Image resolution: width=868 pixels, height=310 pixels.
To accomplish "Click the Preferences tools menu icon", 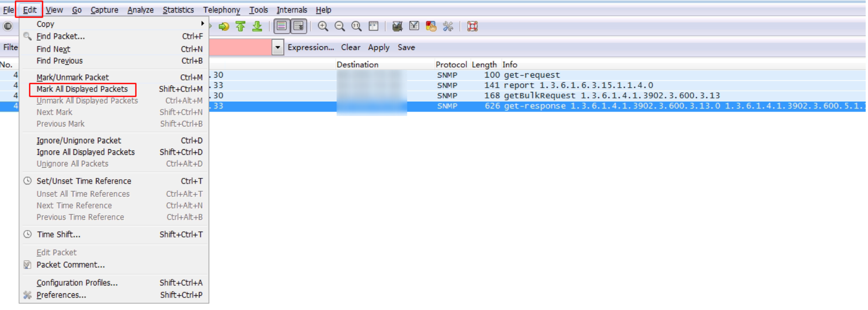I will [x=28, y=295].
